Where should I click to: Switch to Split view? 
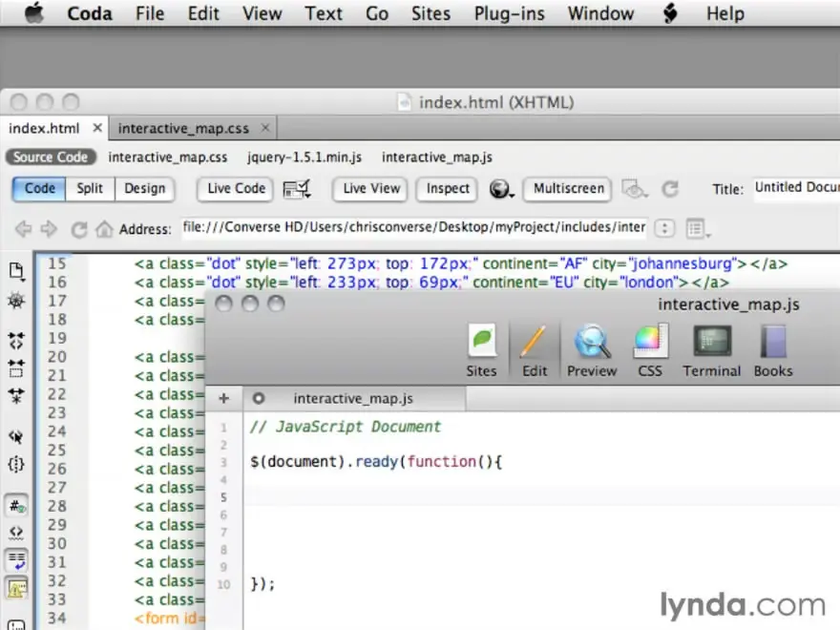coord(90,189)
